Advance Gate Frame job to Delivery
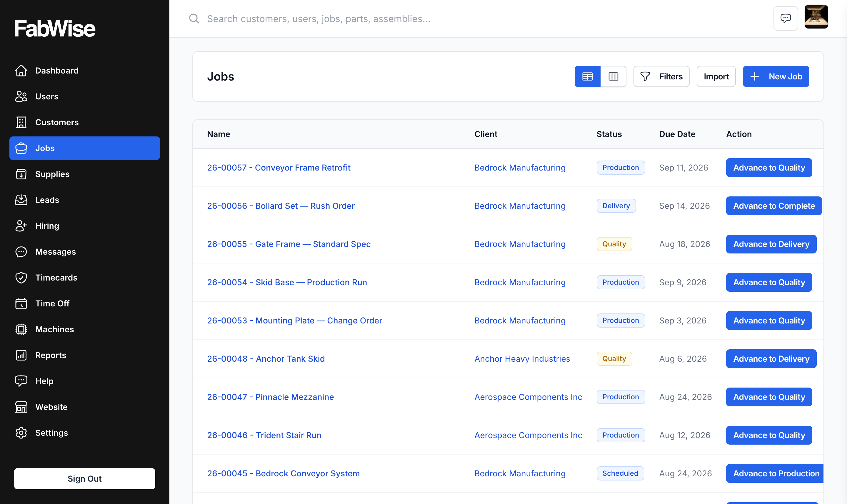 [771, 244]
